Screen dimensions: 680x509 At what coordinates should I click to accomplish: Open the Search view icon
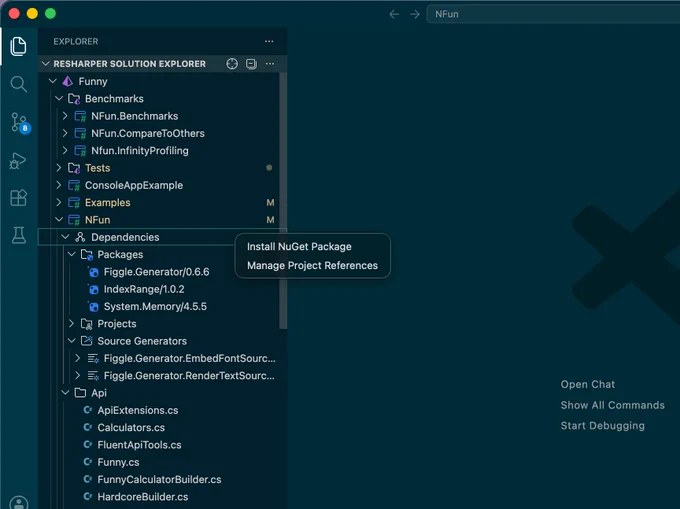[18, 84]
